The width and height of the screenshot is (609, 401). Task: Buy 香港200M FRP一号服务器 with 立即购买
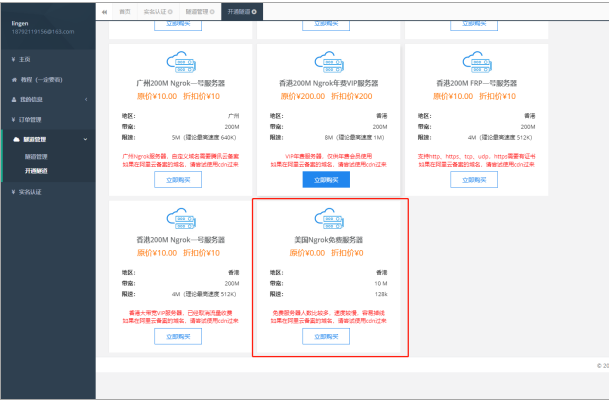pos(474,180)
